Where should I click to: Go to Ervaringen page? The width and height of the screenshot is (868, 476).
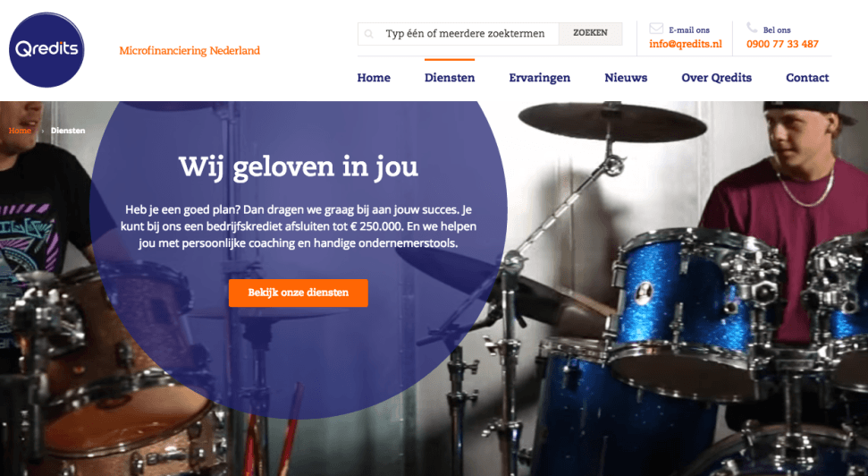click(540, 78)
